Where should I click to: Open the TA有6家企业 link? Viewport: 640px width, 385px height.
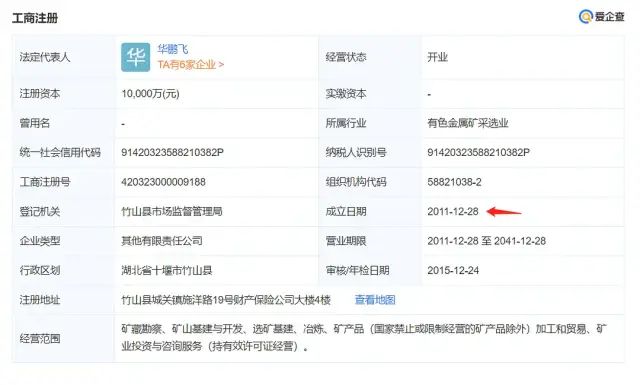pos(191,65)
